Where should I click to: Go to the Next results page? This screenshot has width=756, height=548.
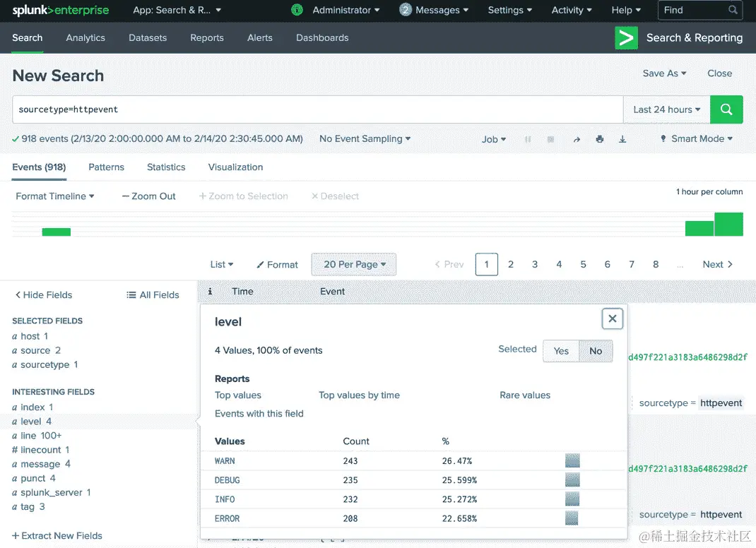pos(717,265)
